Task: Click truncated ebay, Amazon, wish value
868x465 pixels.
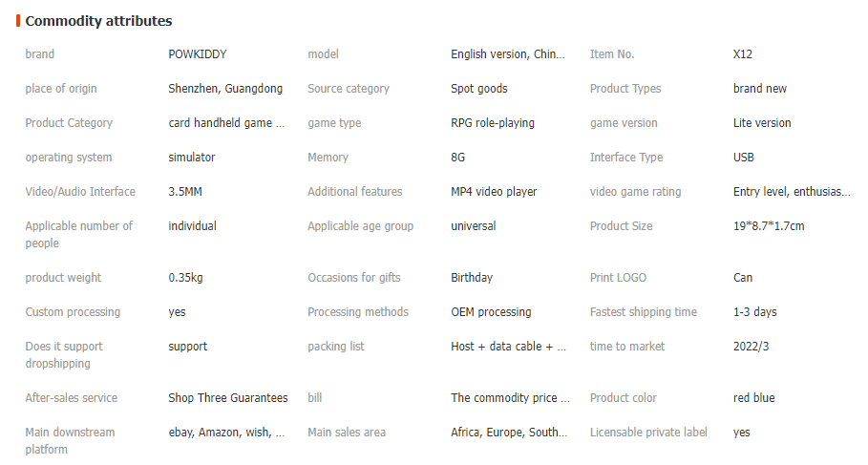Action: 226,433
